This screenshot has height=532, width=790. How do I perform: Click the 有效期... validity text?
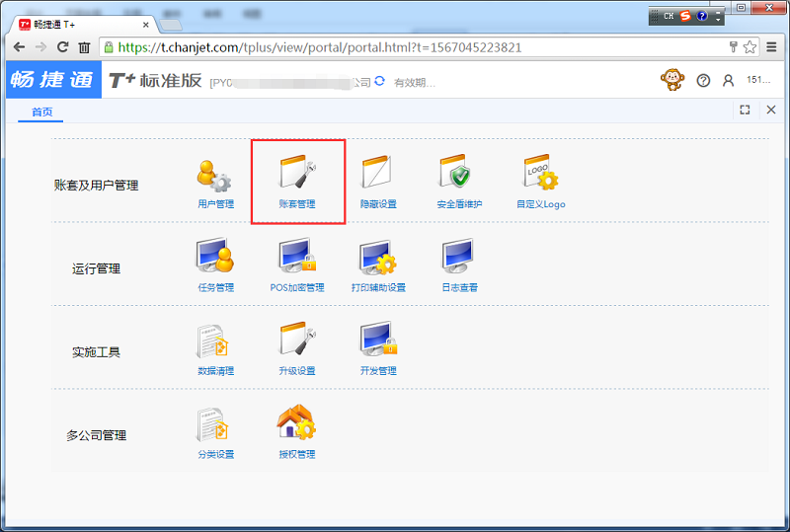click(414, 82)
